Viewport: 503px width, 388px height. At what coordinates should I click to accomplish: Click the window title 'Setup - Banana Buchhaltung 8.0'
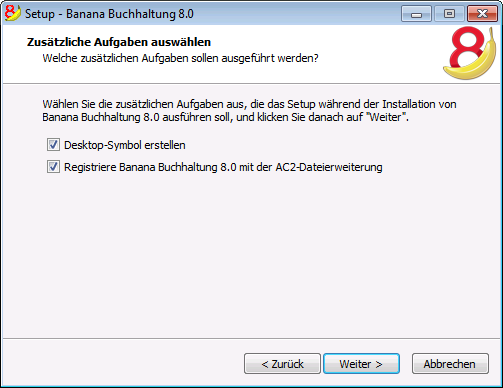click(x=109, y=14)
